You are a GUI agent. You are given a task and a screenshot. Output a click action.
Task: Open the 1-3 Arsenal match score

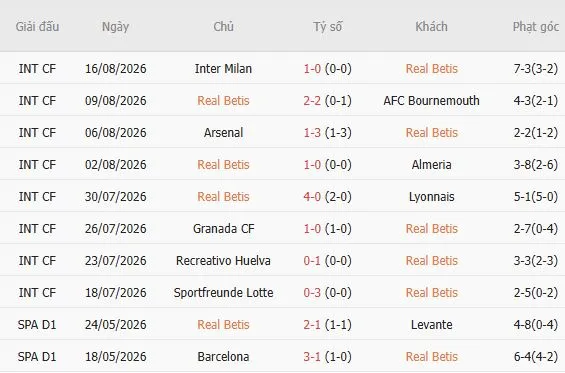click(312, 133)
